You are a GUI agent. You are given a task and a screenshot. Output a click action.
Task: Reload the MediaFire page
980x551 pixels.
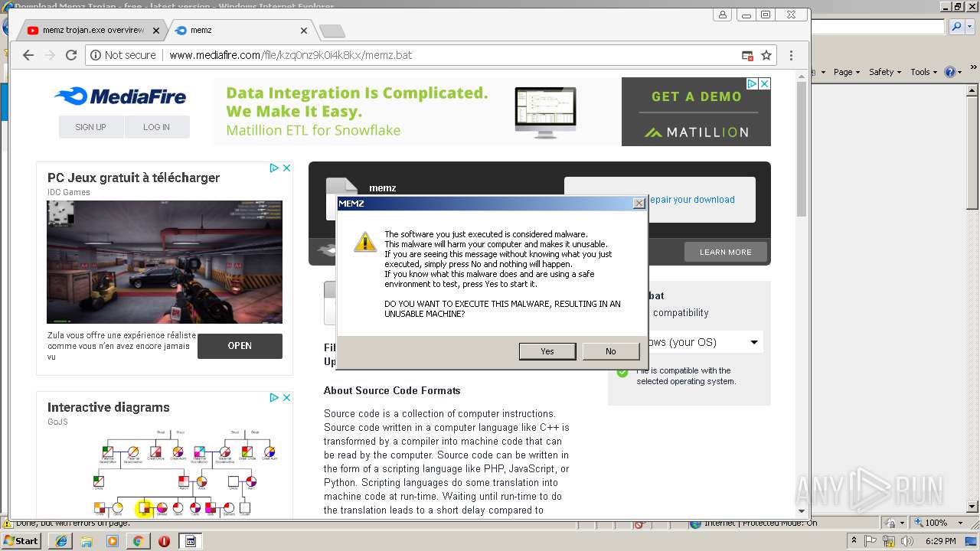coord(71,55)
